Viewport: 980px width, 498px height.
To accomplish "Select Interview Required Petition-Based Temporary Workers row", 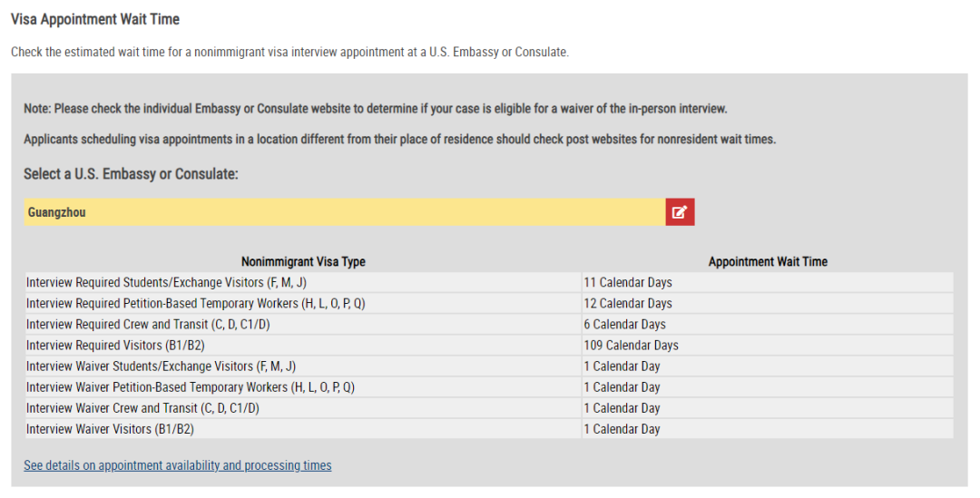I will [489, 304].
